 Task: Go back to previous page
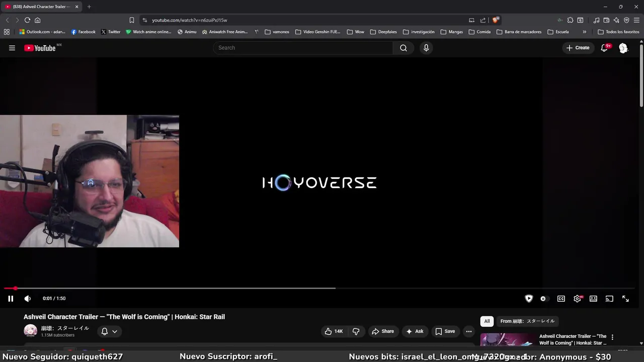7,20
